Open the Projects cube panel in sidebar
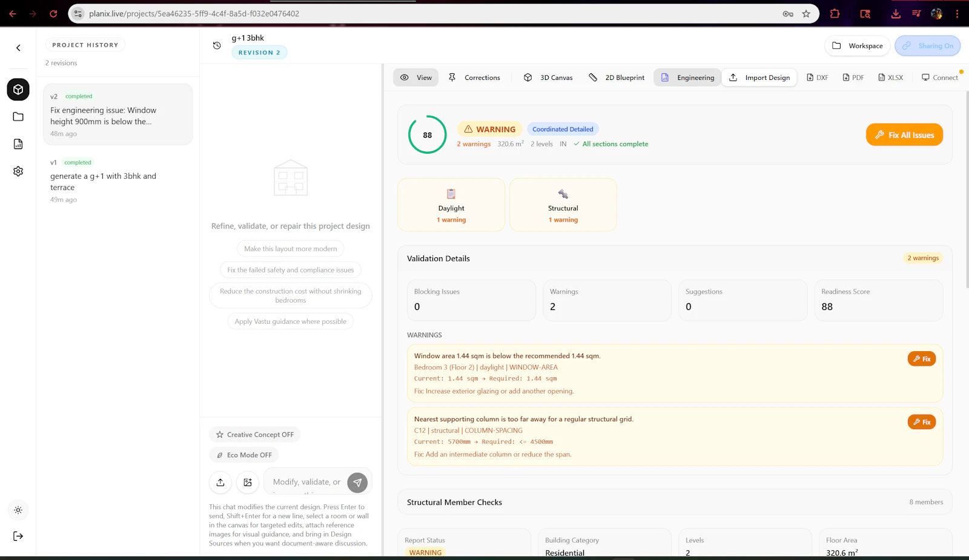The width and height of the screenshot is (969, 560). pyautogui.click(x=18, y=89)
